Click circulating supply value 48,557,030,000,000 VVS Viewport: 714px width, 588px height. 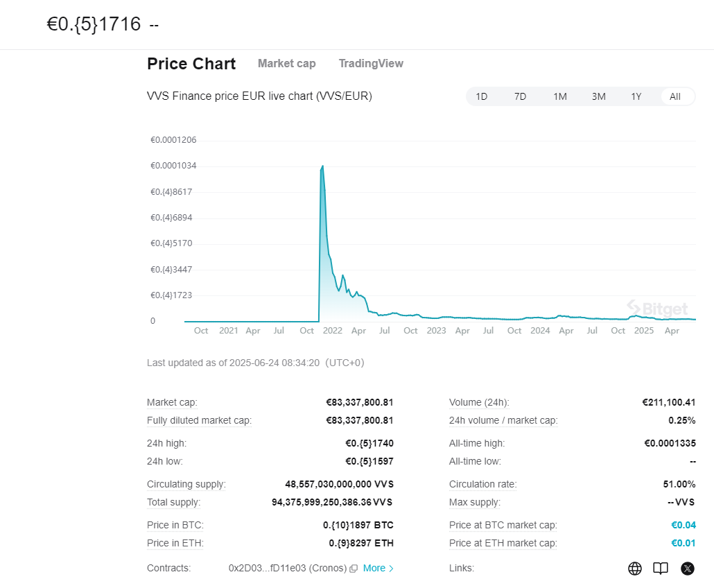coord(339,485)
